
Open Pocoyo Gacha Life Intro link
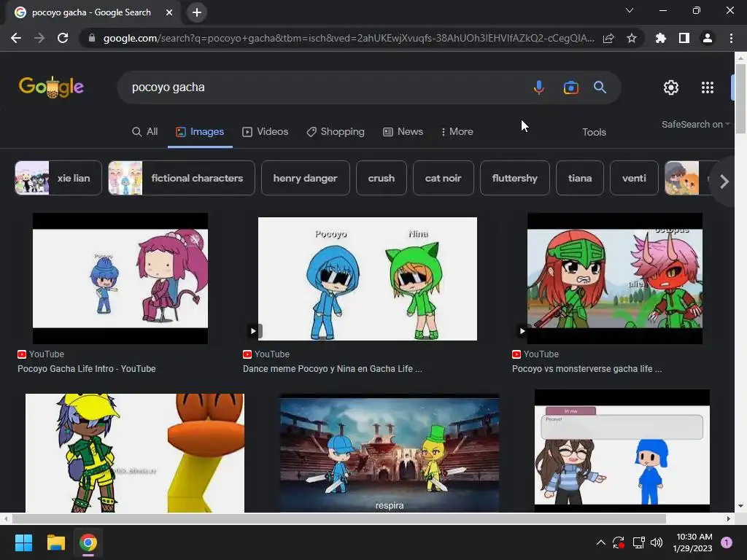tap(87, 368)
